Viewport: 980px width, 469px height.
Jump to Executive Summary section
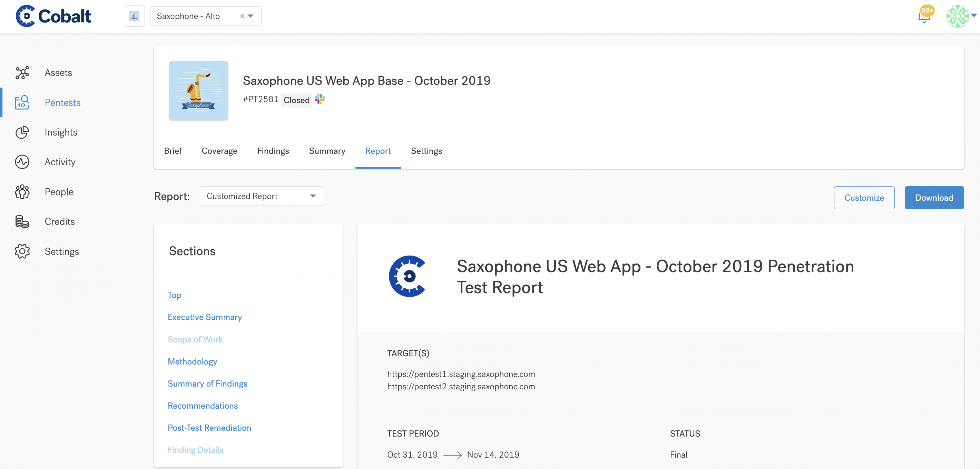point(205,317)
